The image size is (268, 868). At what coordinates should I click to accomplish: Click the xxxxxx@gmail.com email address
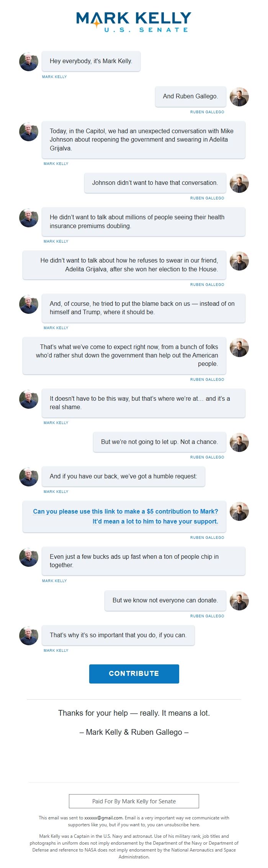[103, 818]
